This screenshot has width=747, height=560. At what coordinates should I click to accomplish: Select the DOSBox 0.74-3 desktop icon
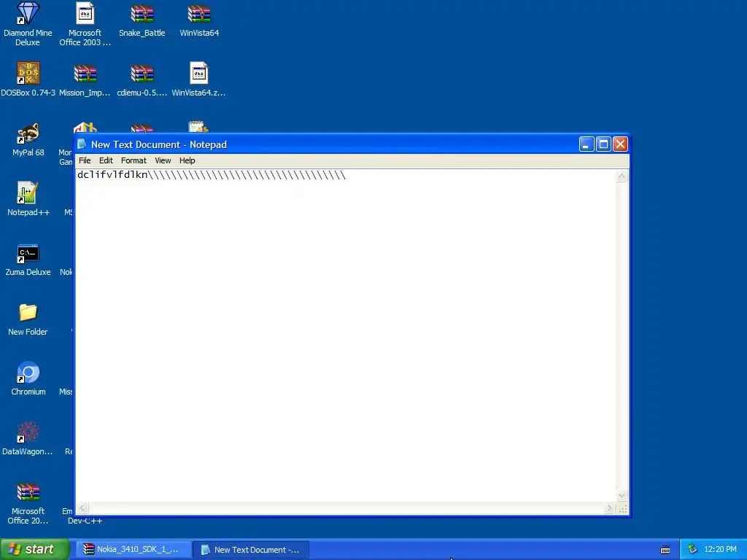click(x=28, y=79)
